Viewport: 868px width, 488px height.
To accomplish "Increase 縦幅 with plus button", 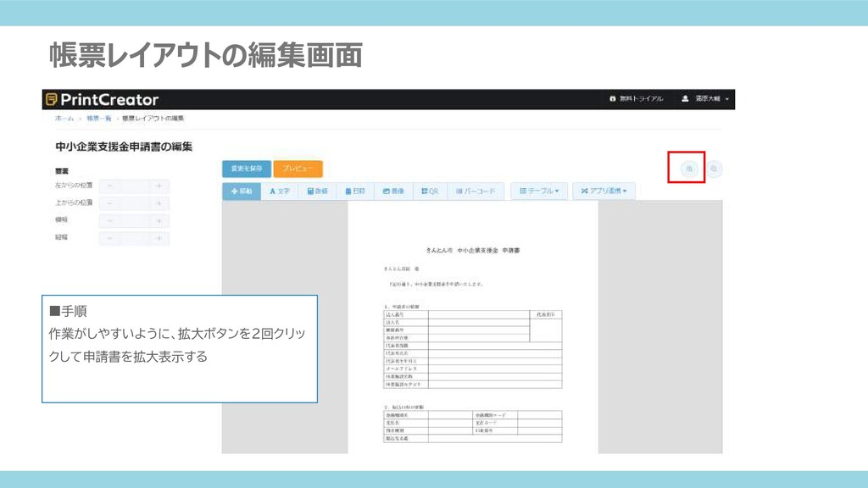I will coord(159,238).
